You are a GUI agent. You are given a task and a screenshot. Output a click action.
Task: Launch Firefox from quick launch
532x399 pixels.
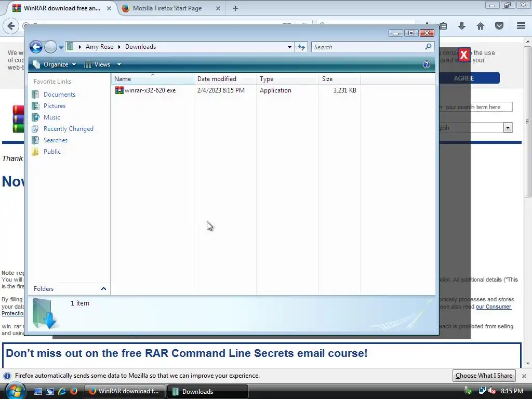[74, 391]
